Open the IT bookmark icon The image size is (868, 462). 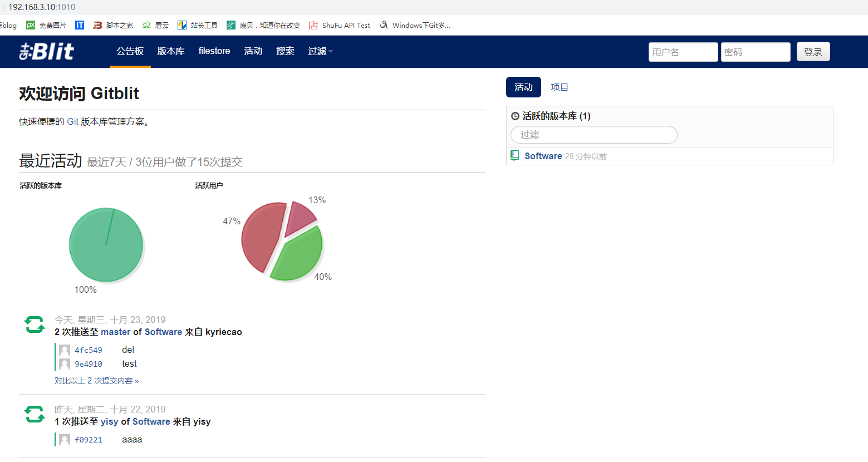[x=80, y=25]
